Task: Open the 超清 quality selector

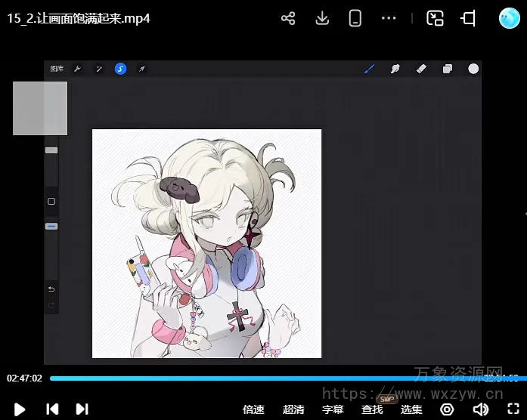Action: point(293,409)
